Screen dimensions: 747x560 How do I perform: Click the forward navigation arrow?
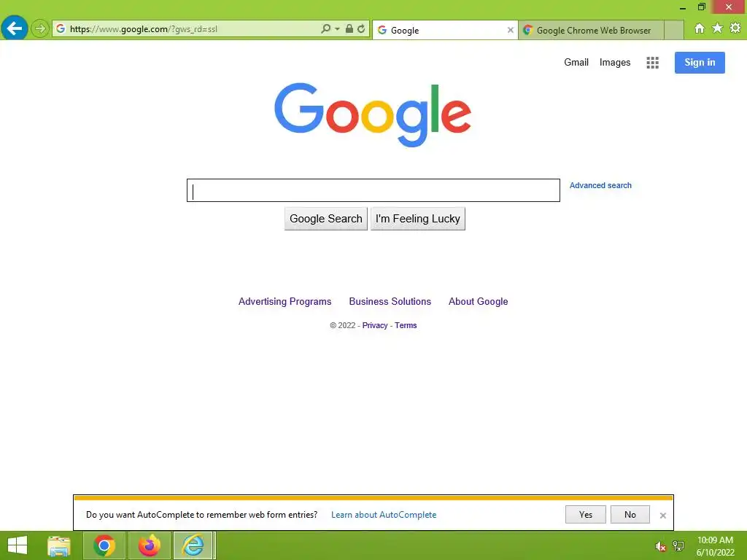[x=40, y=28]
